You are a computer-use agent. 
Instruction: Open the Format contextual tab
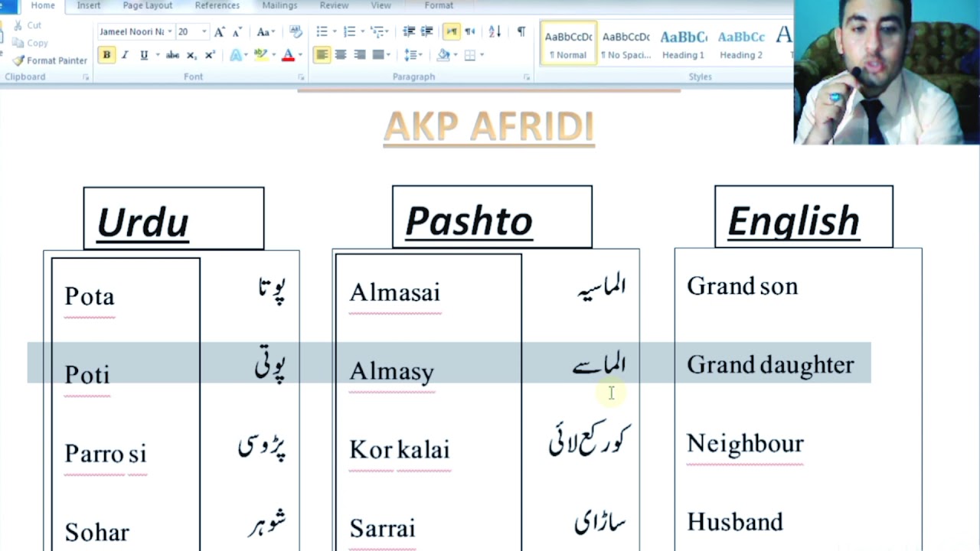tap(439, 5)
